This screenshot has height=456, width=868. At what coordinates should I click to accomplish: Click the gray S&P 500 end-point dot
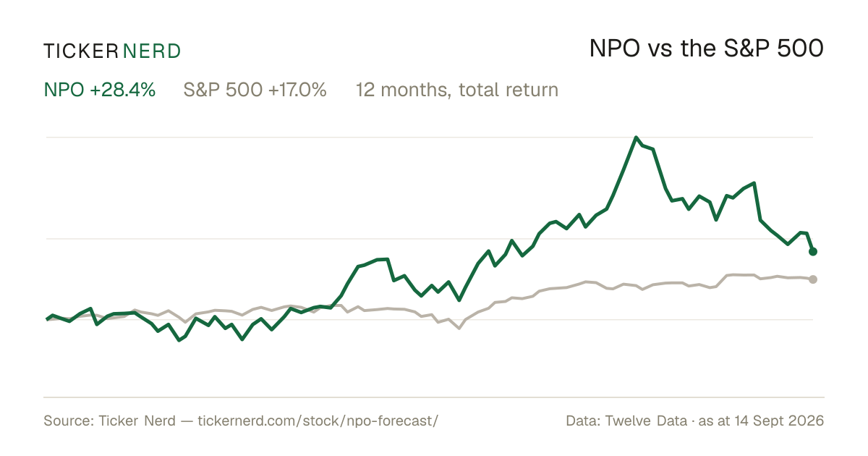coord(813,279)
